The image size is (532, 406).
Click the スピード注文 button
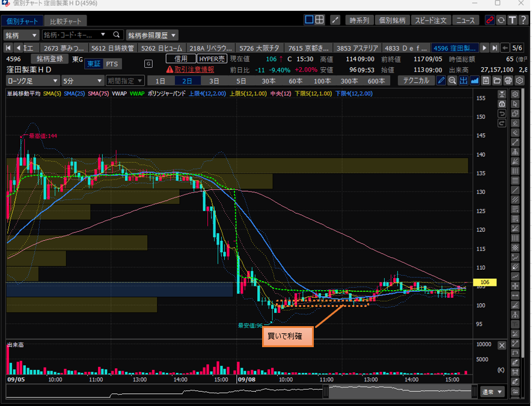click(x=430, y=20)
